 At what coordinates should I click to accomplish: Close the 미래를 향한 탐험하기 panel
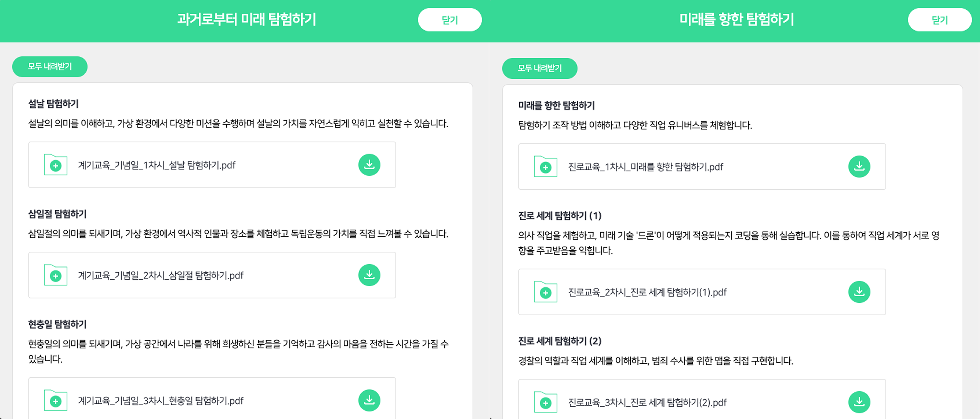(940, 20)
